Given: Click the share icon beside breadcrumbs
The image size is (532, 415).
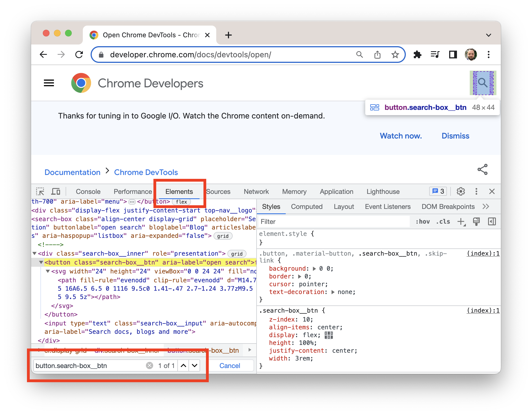Looking at the screenshot, I should point(483,169).
